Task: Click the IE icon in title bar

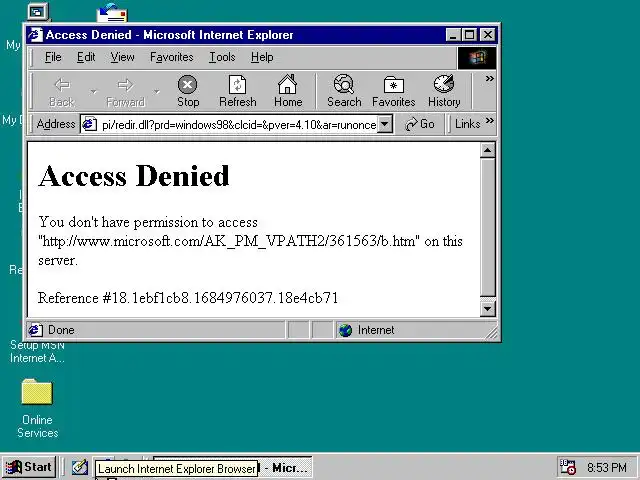Action: [36, 35]
